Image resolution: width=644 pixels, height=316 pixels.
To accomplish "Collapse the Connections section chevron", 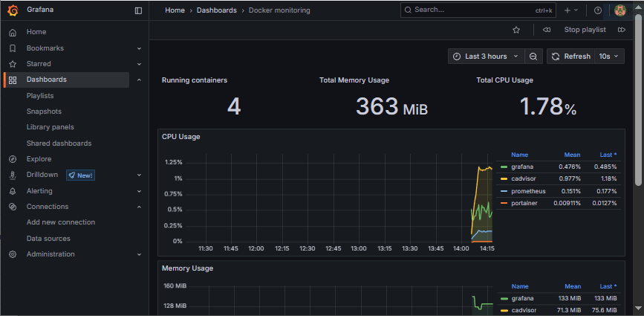I will 139,207.
